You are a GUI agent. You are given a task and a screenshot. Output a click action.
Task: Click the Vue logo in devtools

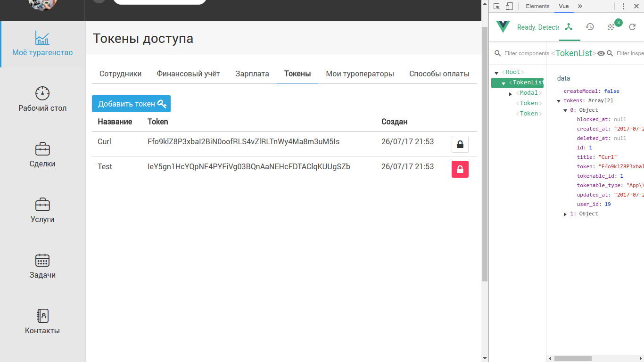pos(503,27)
